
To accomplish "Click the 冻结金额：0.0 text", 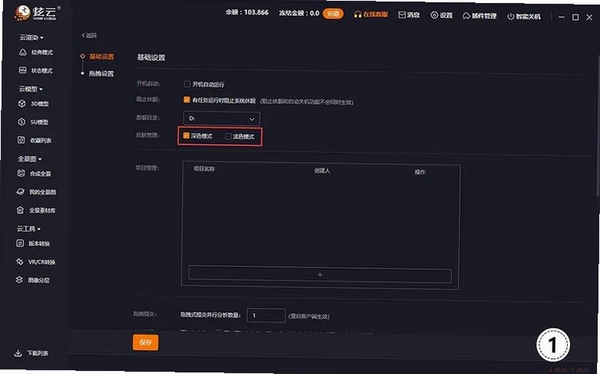I will pos(298,13).
